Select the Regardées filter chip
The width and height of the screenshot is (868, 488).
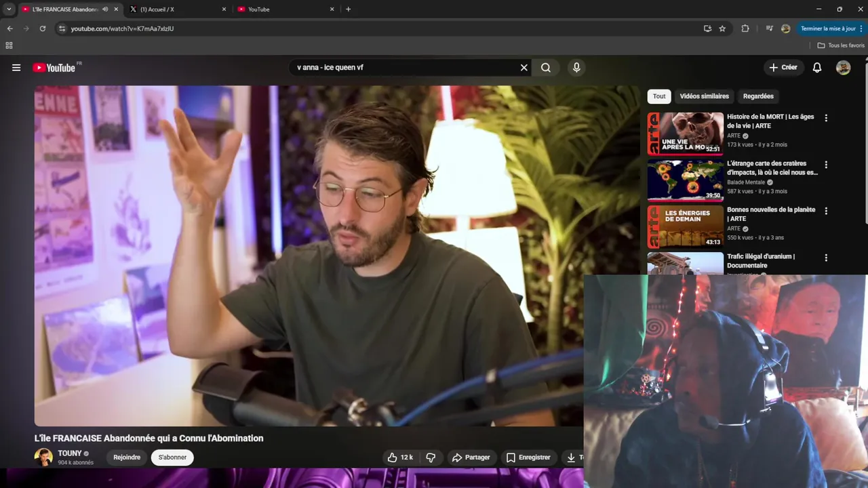tap(758, 96)
